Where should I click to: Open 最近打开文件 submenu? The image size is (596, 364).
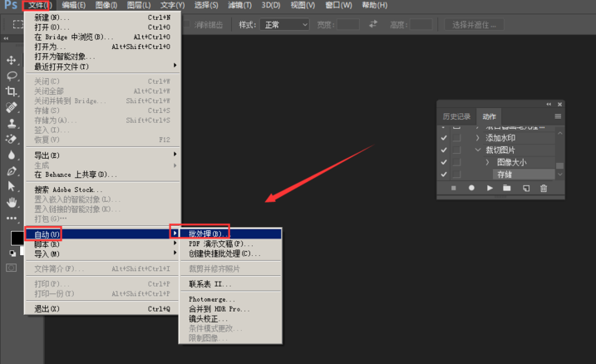point(101,66)
